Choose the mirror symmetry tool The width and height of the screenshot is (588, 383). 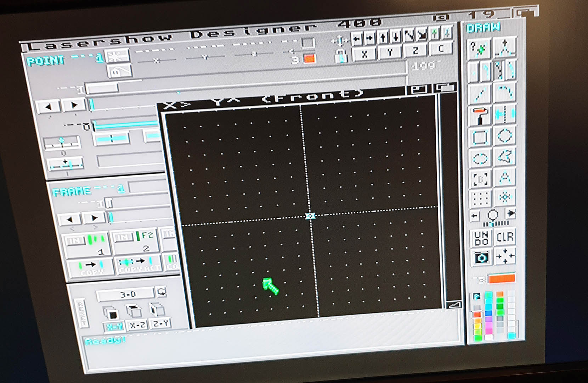coord(505,114)
